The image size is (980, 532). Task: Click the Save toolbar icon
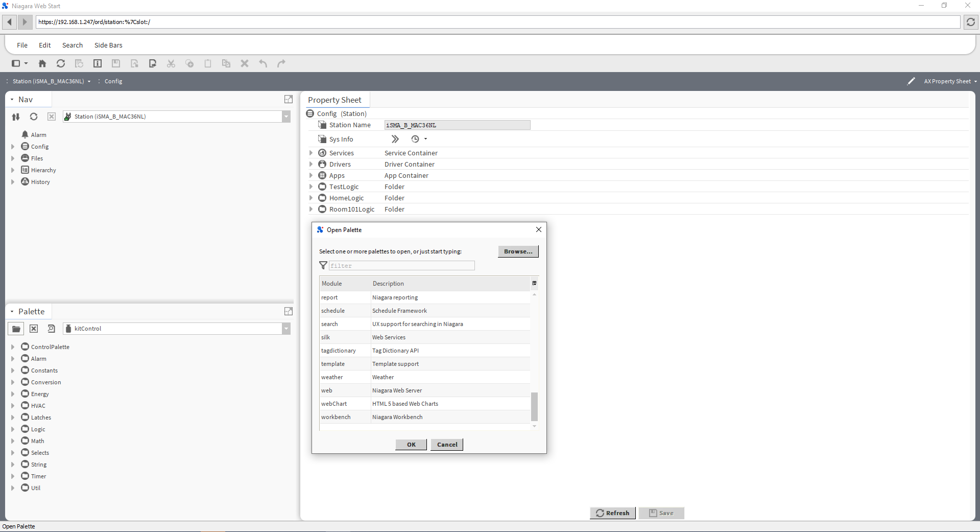116,63
